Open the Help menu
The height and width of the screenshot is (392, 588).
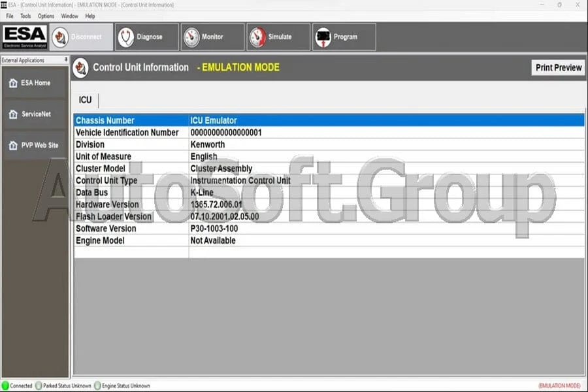pos(90,16)
